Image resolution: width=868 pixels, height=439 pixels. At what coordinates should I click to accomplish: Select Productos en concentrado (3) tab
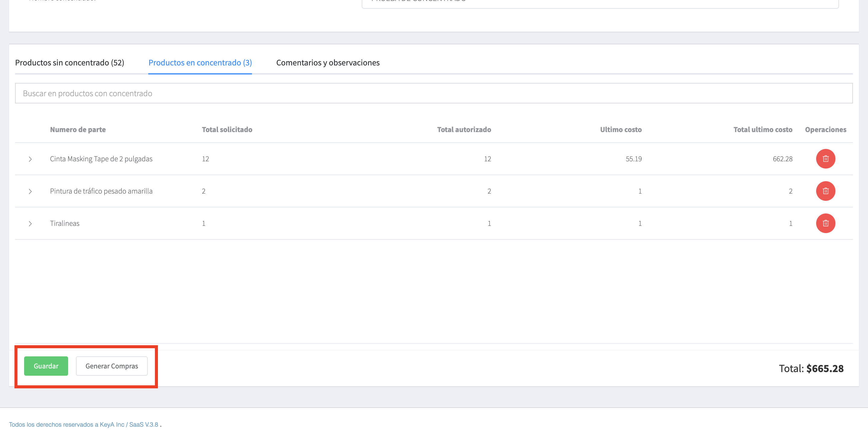point(200,63)
